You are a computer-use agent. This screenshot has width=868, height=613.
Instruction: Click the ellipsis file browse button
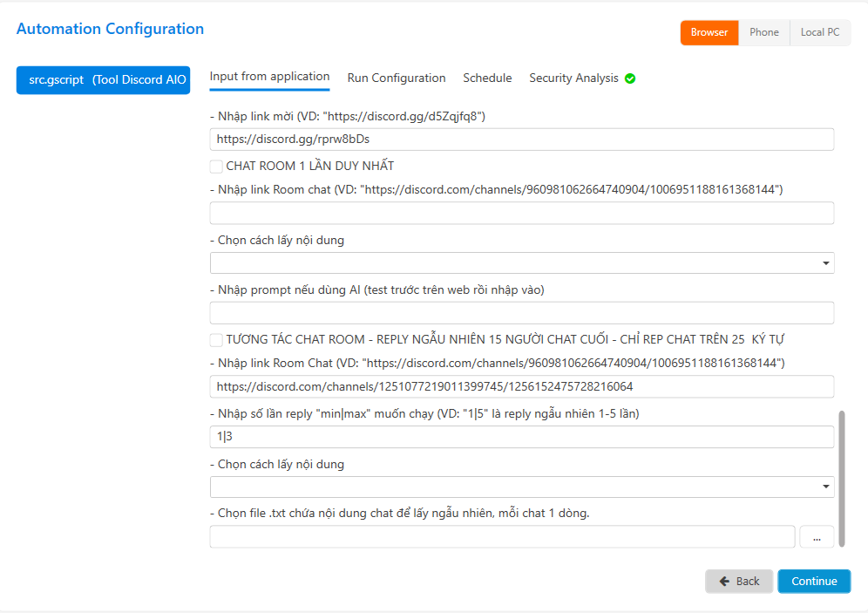pyautogui.click(x=817, y=538)
